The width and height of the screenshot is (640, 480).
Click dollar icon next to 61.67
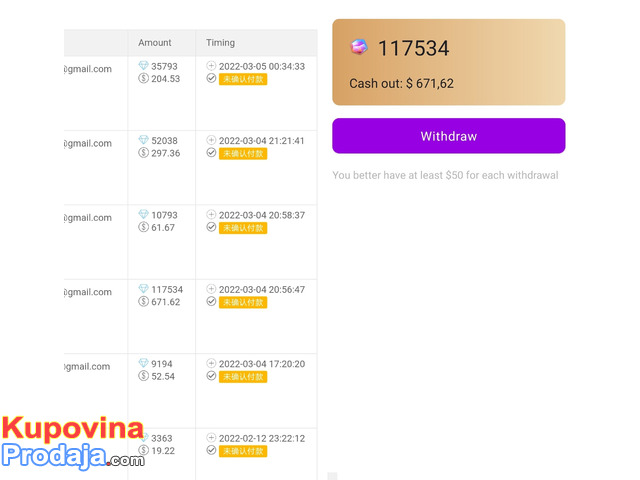point(143,227)
